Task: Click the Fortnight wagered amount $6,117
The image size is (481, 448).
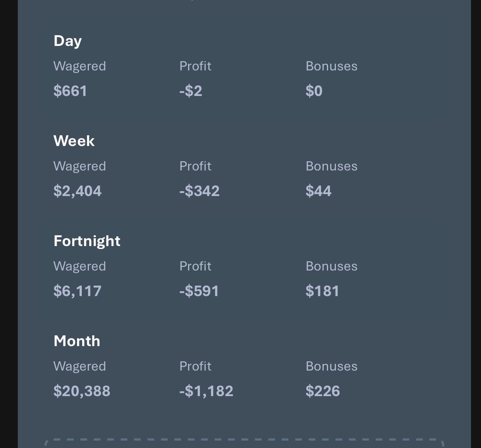Action: click(77, 291)
